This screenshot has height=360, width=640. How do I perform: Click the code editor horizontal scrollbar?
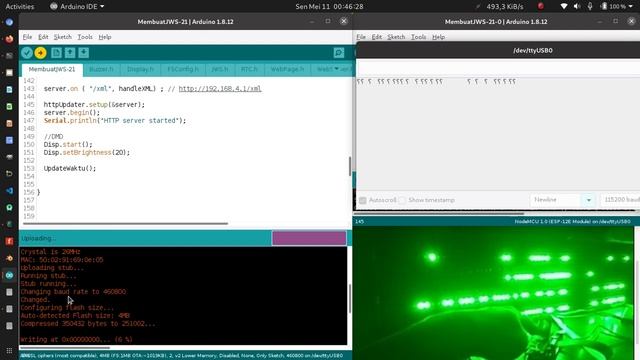click(x=125, y=224)
